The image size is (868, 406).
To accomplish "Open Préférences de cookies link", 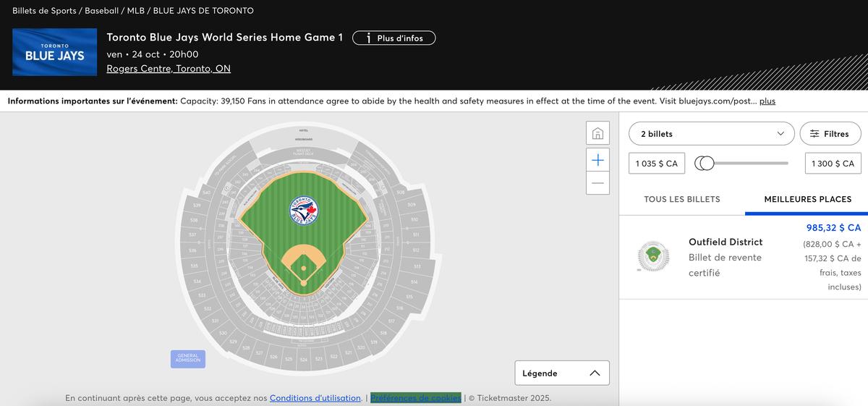I will point(416,398).
